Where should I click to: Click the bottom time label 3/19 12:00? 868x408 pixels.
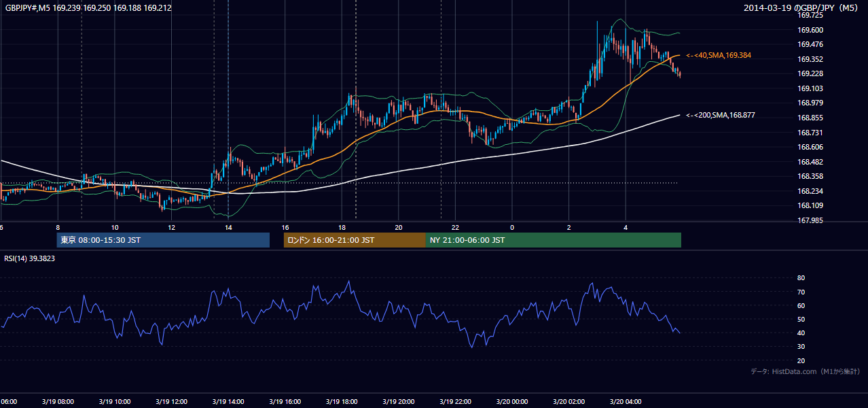click(x=170, y=402)
